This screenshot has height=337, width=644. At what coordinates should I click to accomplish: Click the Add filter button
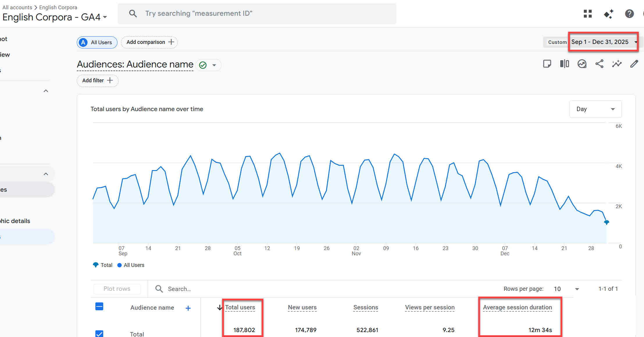pos(97,81)
